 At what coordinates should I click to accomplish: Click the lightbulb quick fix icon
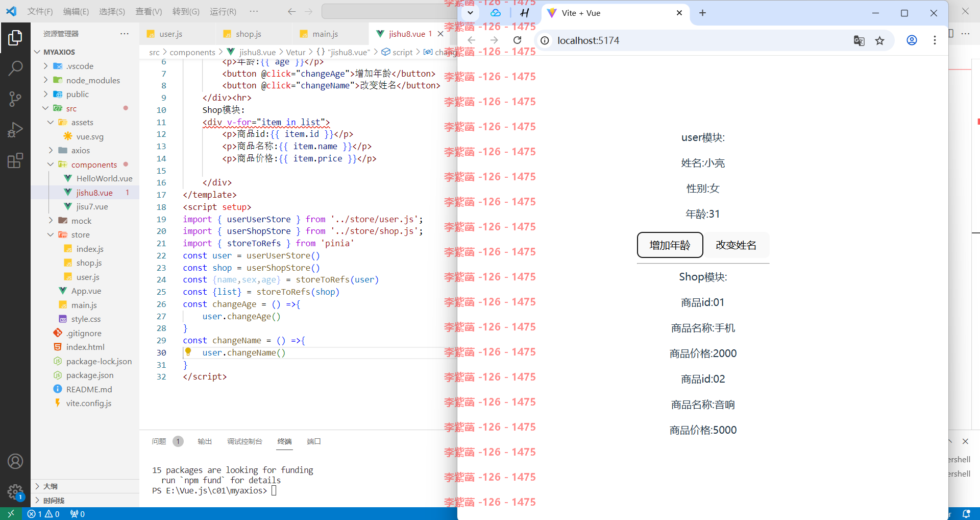tap(188, 352)
